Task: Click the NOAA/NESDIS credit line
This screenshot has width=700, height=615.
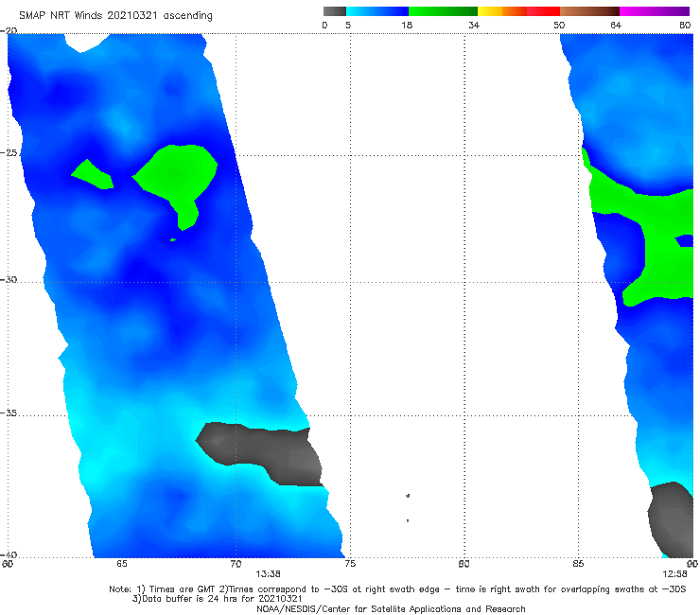Action: (391, 608)
